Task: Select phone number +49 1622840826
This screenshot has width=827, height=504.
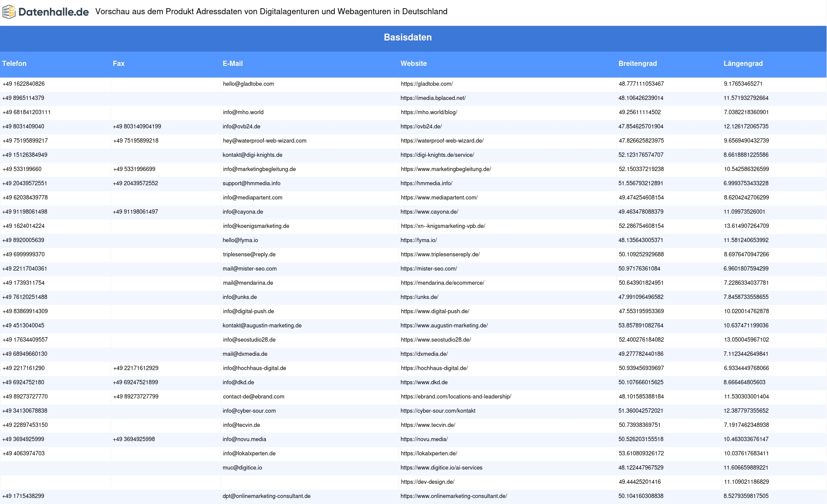Action: coord(24,84)
